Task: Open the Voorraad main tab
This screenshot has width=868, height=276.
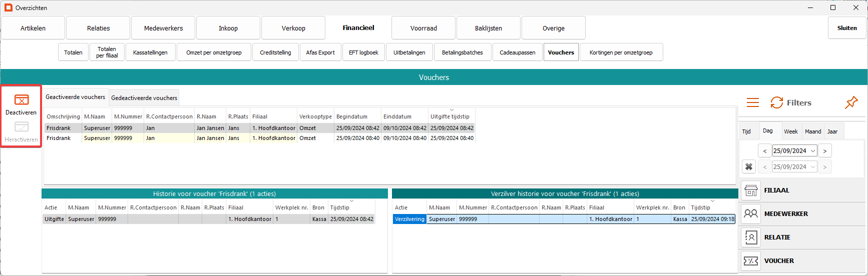Action: [x=423, y=28]
